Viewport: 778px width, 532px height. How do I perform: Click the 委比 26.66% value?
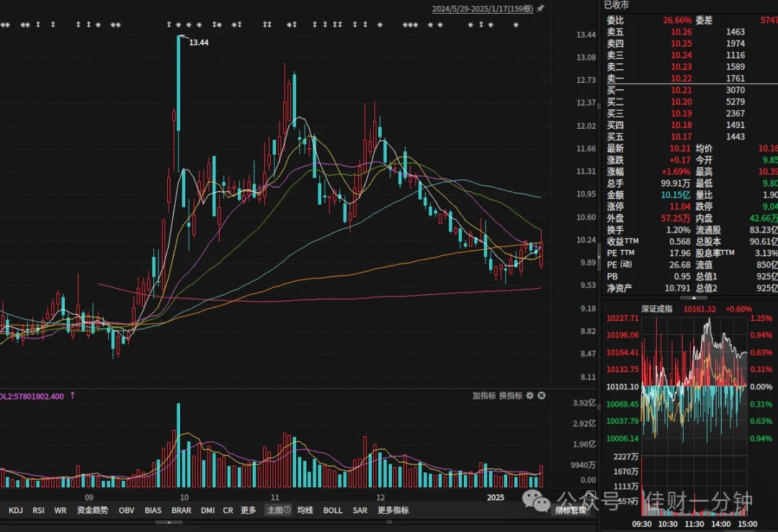[677, 20]
